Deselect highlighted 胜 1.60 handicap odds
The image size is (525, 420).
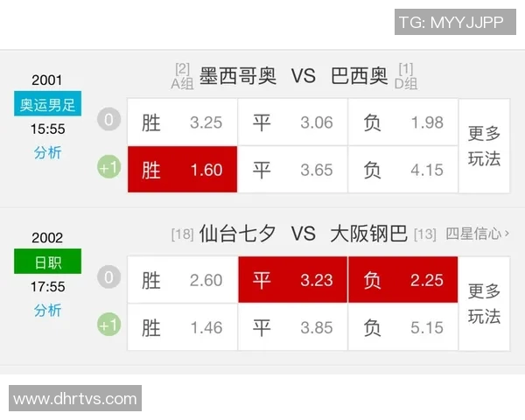[182, 170]
